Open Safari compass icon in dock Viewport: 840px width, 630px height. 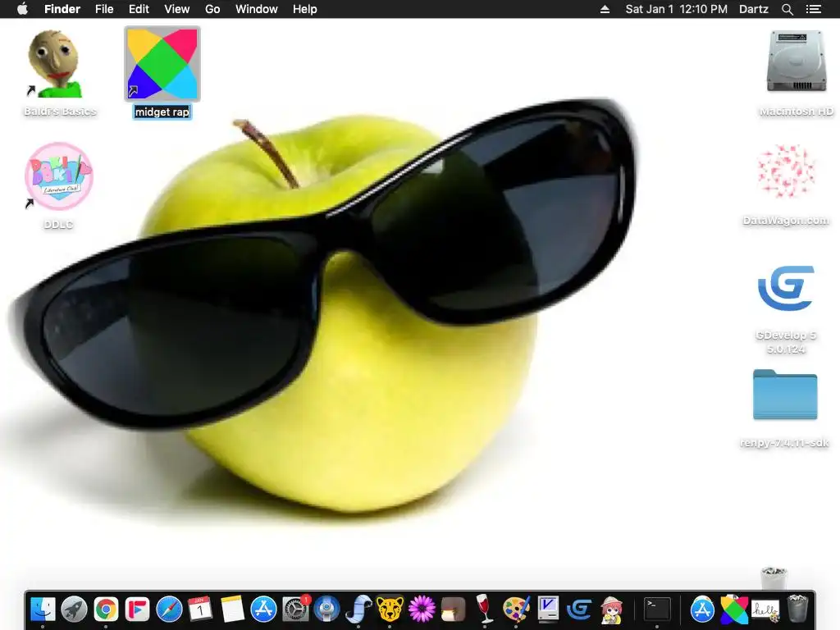(169, 609)
